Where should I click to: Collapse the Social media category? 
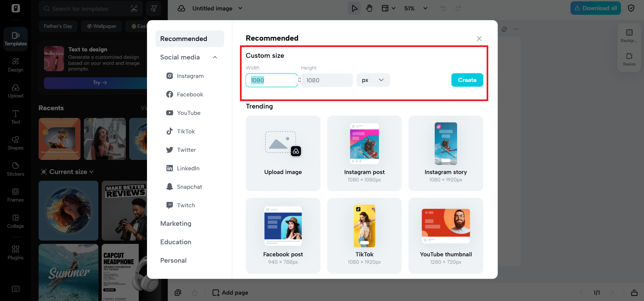[x=215, y=57]
